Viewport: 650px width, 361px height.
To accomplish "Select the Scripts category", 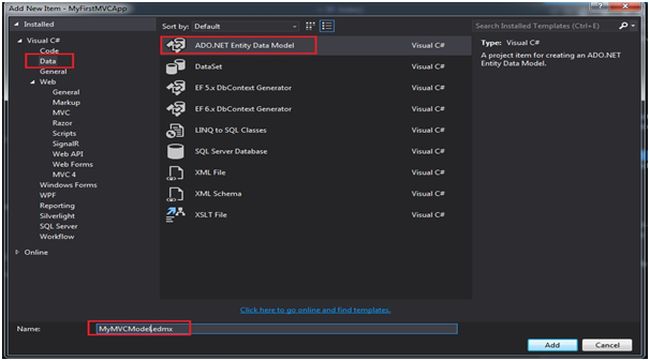I will (64, 133).
